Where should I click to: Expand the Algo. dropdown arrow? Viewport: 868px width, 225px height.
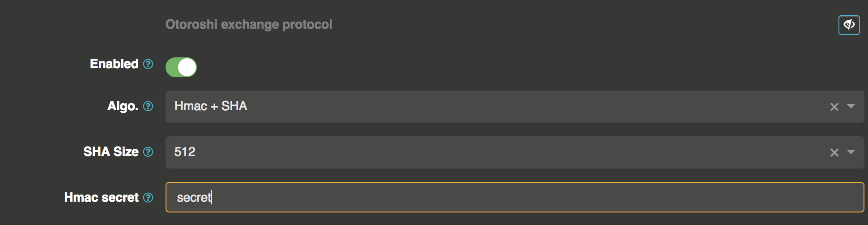point(851,106)
